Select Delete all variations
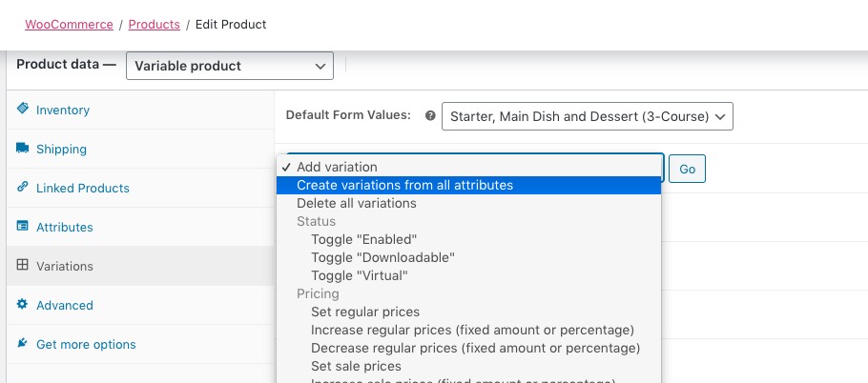 [x=356, y=203]
